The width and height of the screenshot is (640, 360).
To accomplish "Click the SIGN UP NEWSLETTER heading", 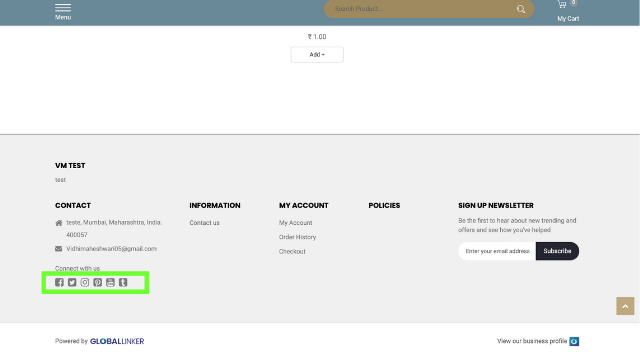I will tap(496, 205).
